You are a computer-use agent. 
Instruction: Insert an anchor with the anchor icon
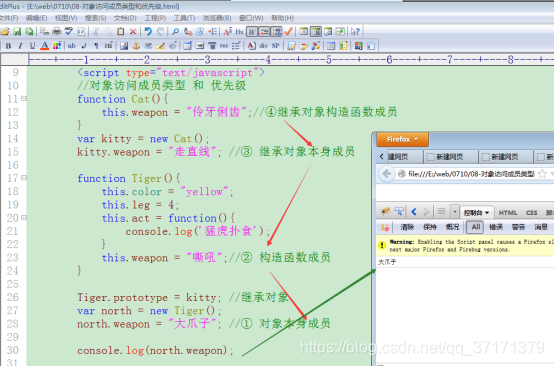click(136, 46)
